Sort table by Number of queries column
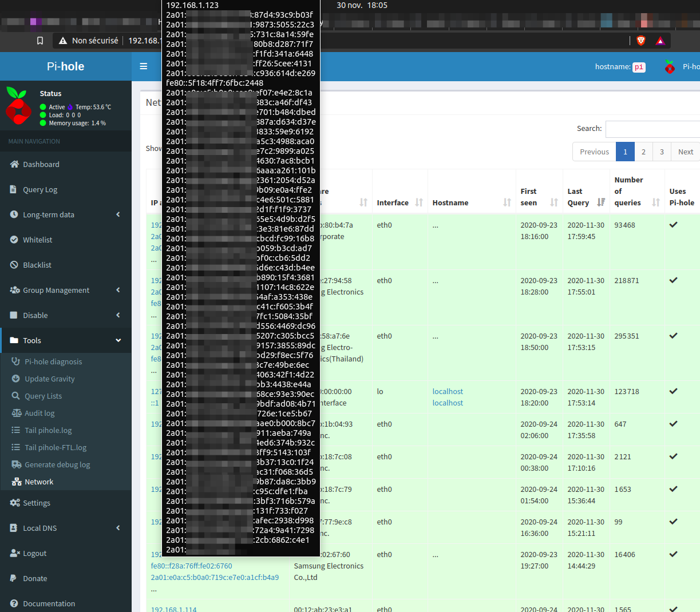Viewport: 700px width, 612px height. click(x=637, y=191)
